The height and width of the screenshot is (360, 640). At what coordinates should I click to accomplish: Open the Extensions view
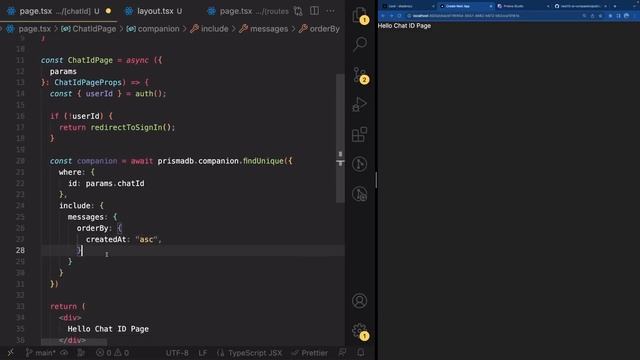coord(360,134)
